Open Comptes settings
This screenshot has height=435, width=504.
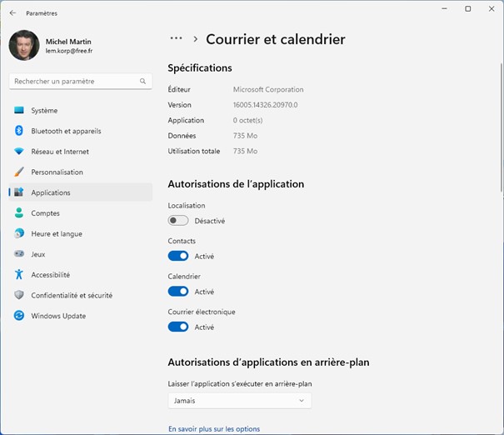click(80, 212)
